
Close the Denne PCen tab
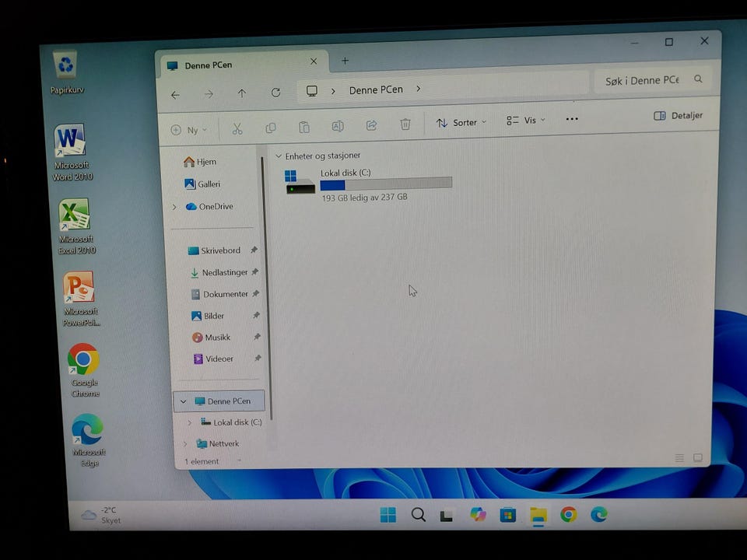[314, 61]
